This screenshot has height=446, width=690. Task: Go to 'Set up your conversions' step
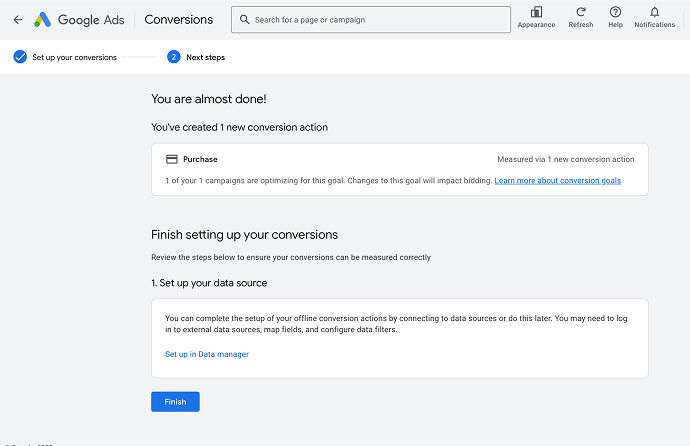click(74, 57)
